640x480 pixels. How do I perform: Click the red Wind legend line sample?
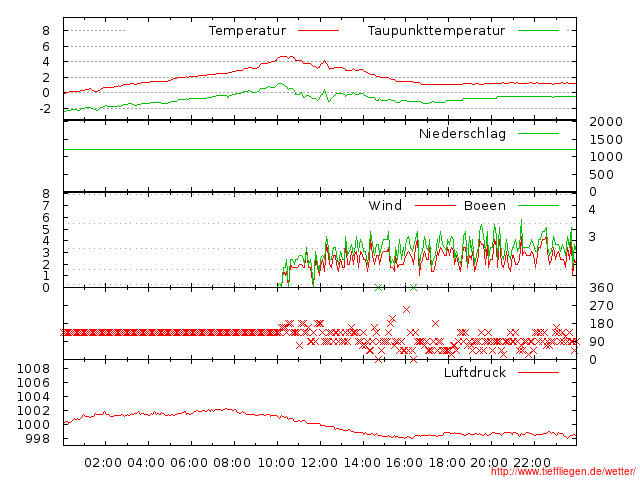pos(435,205)
